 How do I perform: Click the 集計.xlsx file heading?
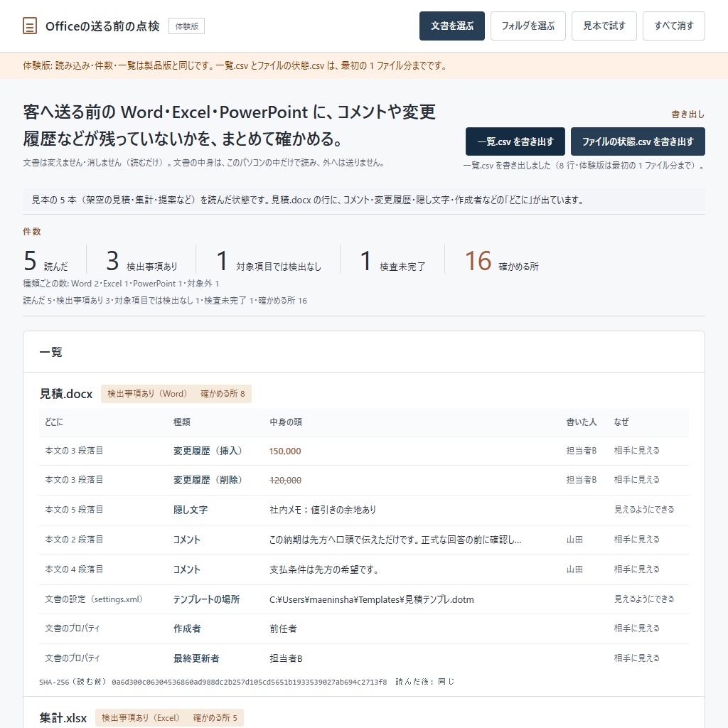click(x=63, y=718)
